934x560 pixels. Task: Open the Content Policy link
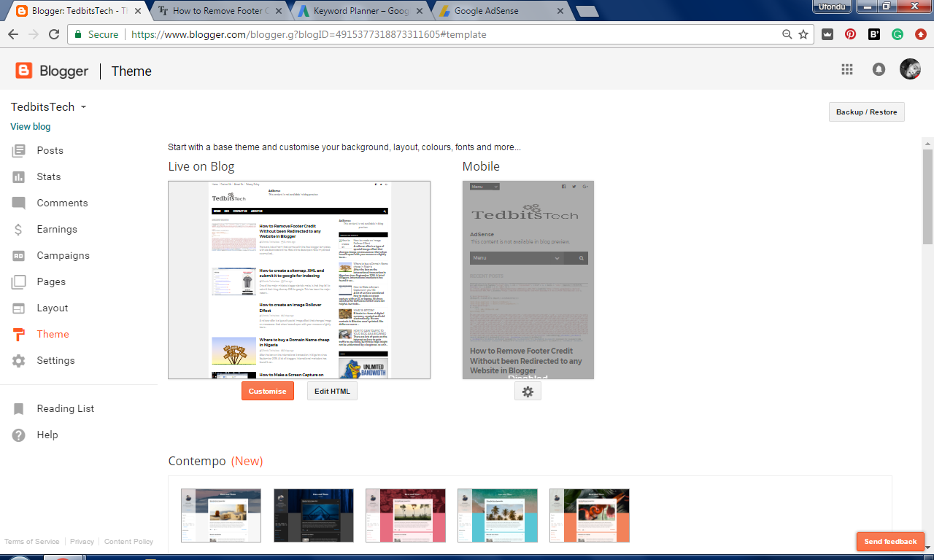(128, 542)
